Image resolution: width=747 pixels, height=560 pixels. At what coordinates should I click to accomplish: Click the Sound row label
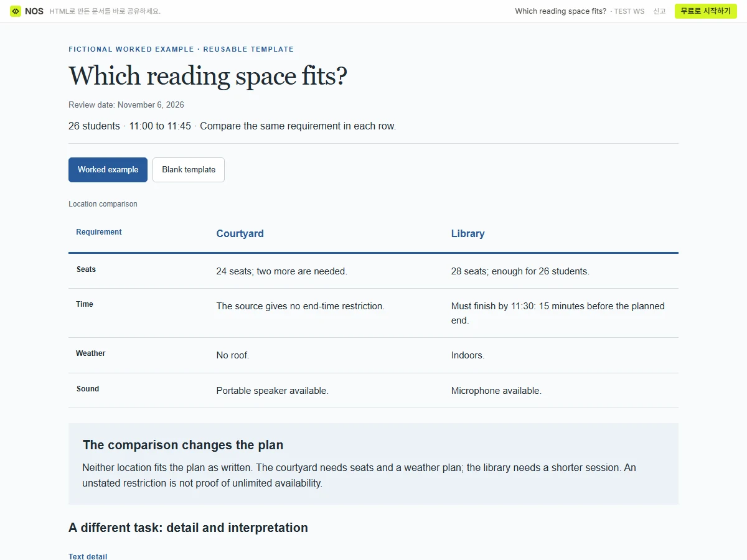[88, 389]
